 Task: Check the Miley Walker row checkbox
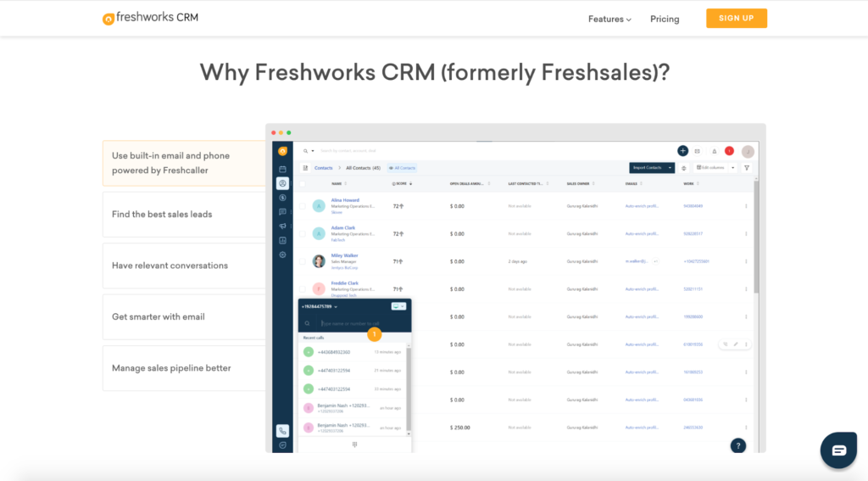click(303, 261)
